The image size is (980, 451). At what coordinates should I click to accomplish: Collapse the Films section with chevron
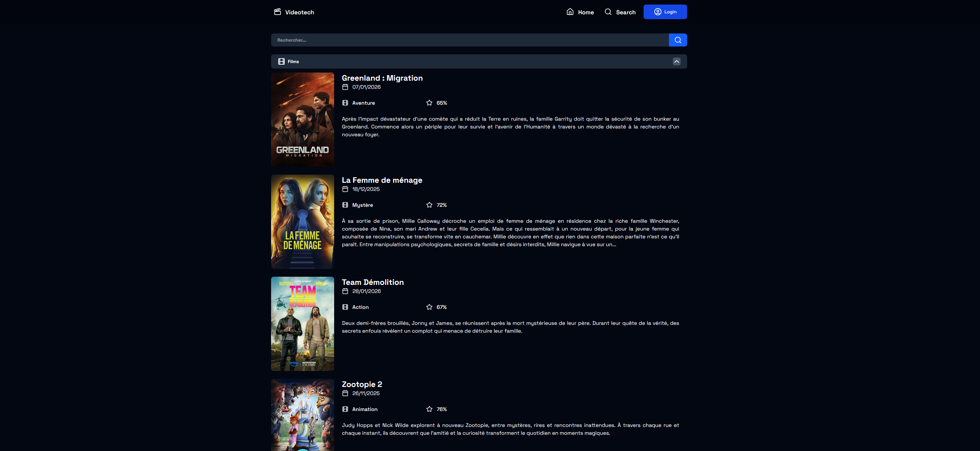[676, 62]
